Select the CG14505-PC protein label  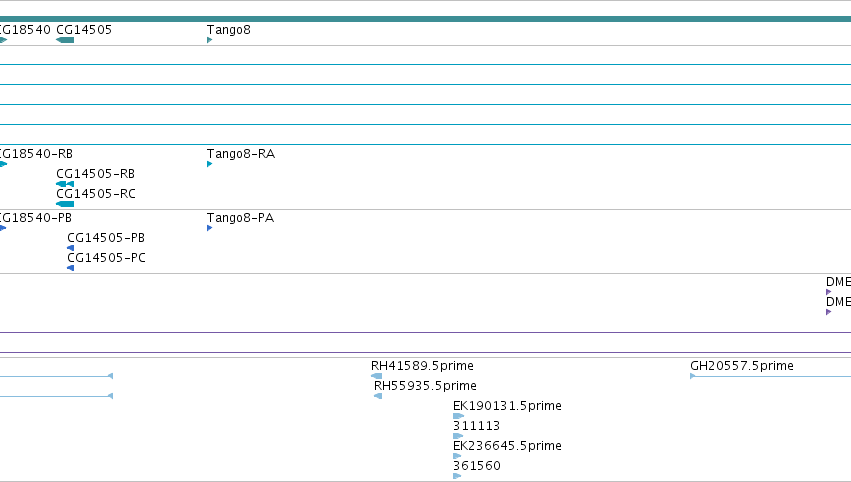pyautogui.click(x=106, y=258)
